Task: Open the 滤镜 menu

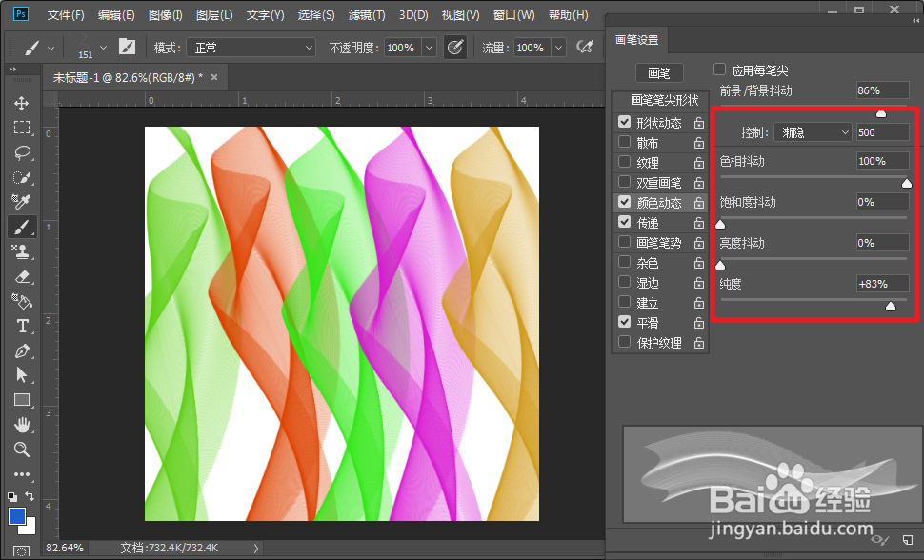Action: coord(366,14)
